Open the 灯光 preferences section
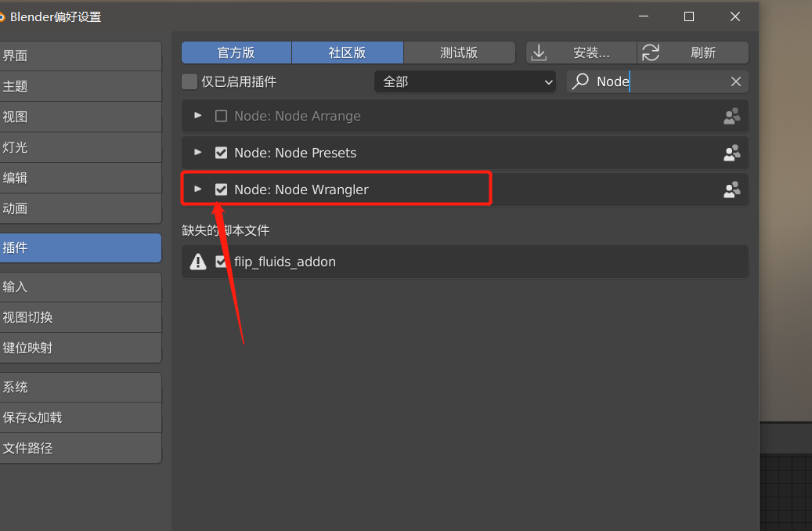Viewport: 812px width, 531px height. tap(81, 148)
